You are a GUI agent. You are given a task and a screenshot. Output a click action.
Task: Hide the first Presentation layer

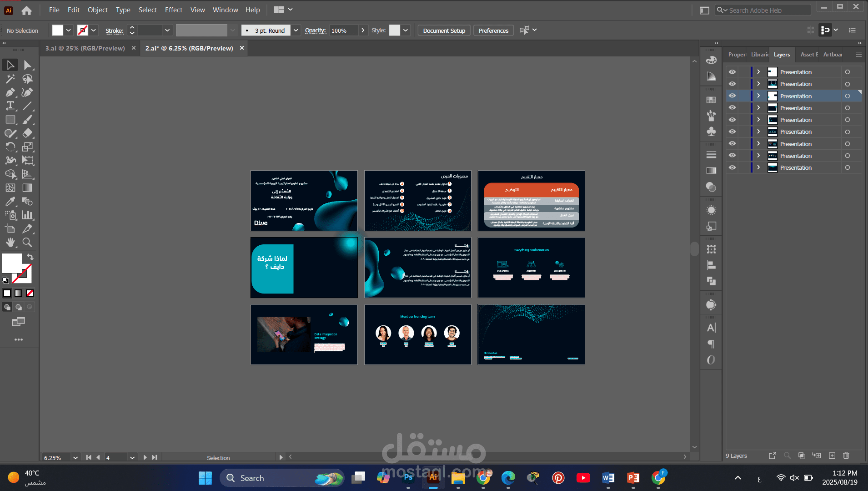pos(732,72)
